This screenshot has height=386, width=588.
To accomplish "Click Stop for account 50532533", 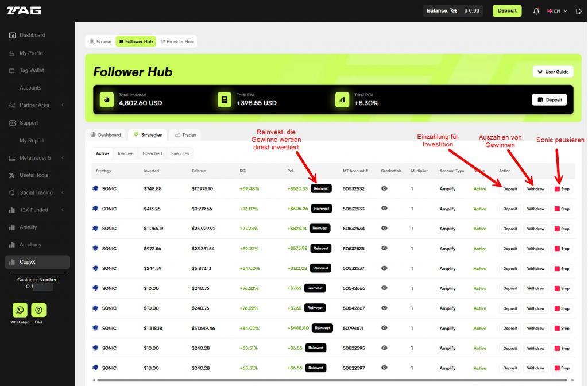I will tap(562, 209).
